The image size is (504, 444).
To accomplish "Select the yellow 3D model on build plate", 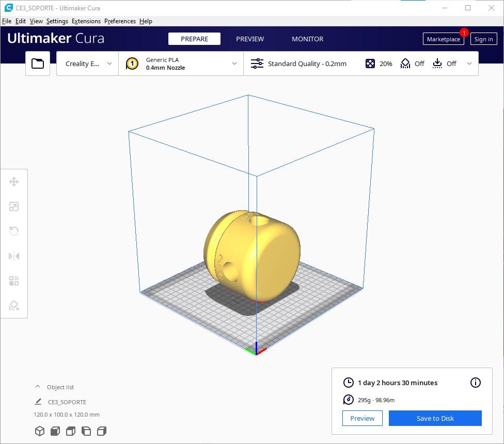I will (252, 257).
